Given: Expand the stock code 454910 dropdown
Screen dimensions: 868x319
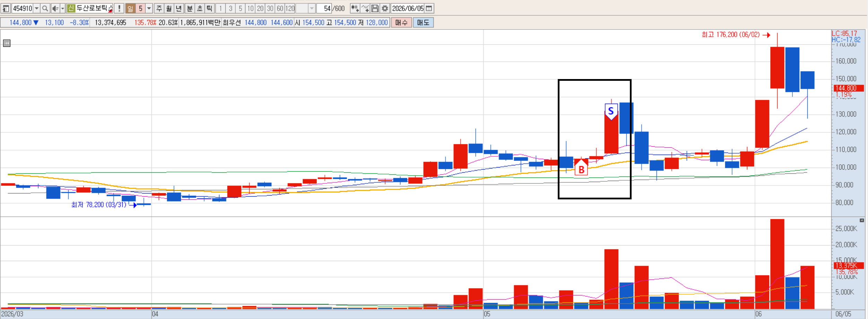Looking at the screenshot, I should (x=36, y=8).
